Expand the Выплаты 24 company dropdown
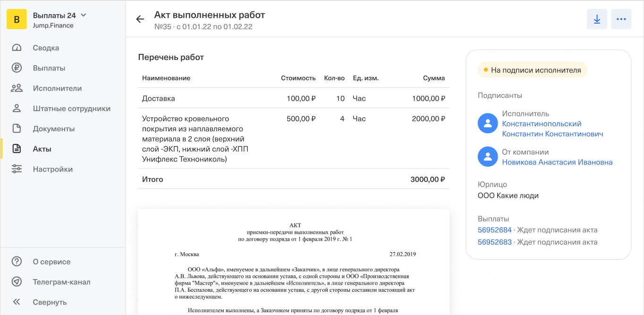The image size is (644, 315). coord(83,15)
